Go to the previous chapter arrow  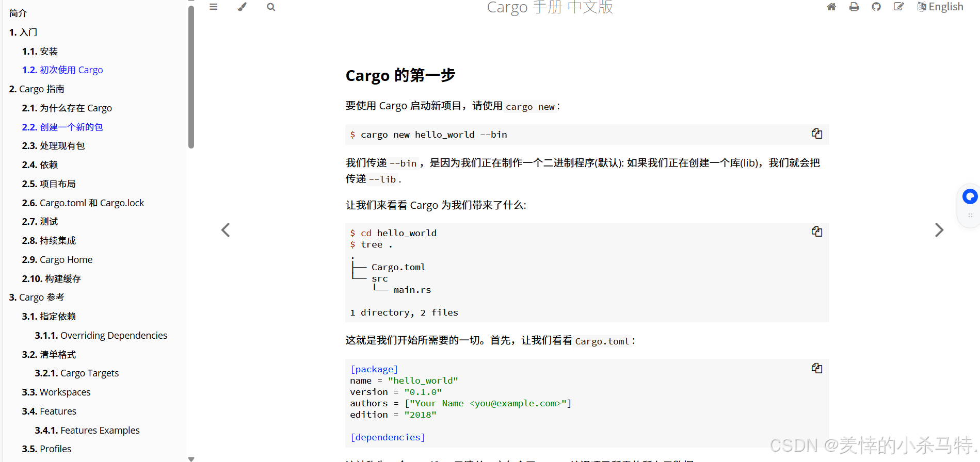tap(226, 230)
